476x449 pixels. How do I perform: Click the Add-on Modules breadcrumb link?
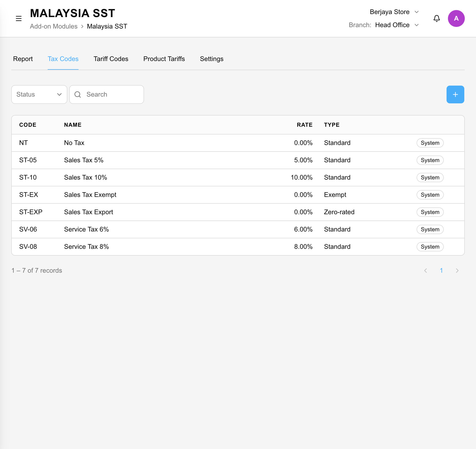54,26
